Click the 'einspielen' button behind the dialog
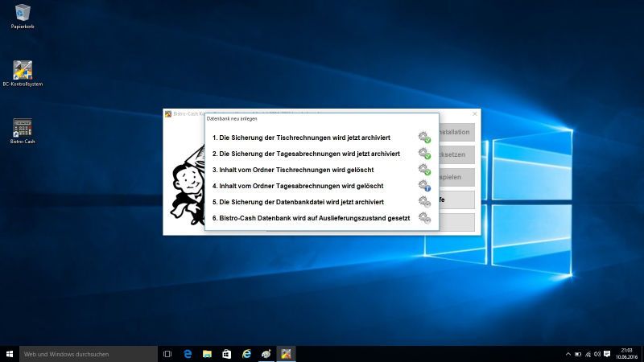 [x=456, y=177]
